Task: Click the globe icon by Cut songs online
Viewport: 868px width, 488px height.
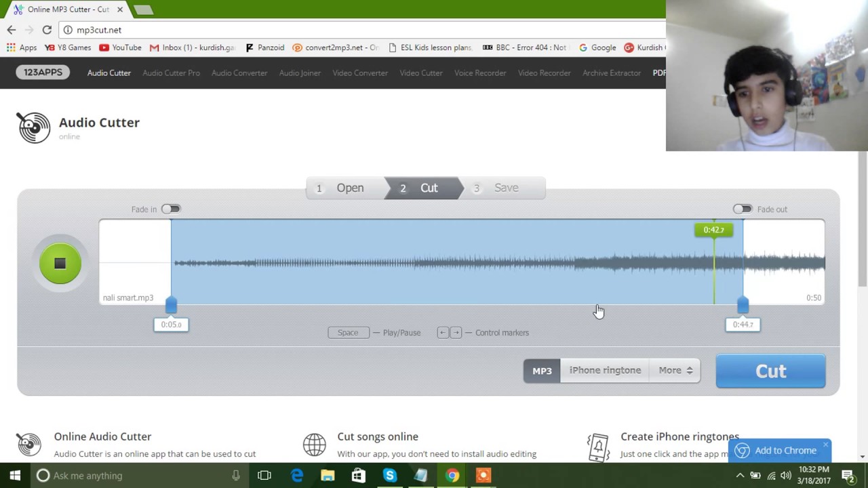Action: [x=315, y=445]
